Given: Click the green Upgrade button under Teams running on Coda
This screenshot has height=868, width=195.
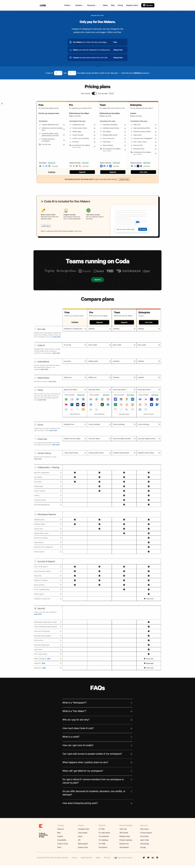Looking at the screenshot, I should point(97,280).
